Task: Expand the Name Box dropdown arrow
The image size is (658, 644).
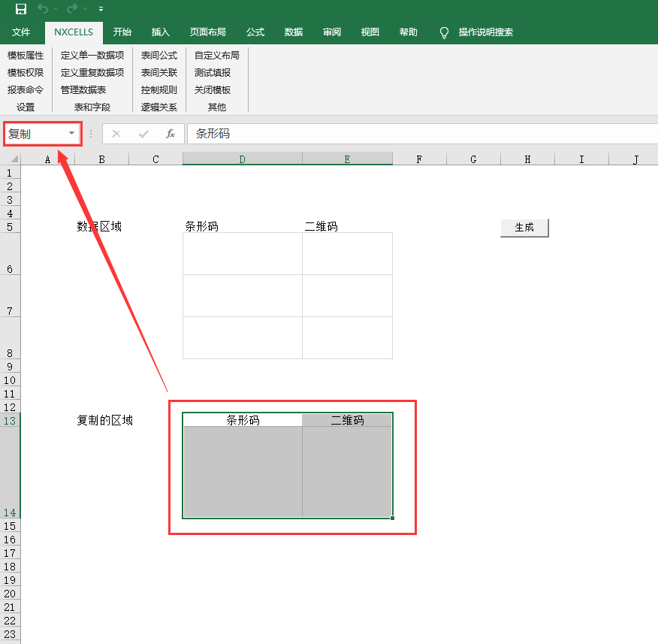Action: pos(72,134)
